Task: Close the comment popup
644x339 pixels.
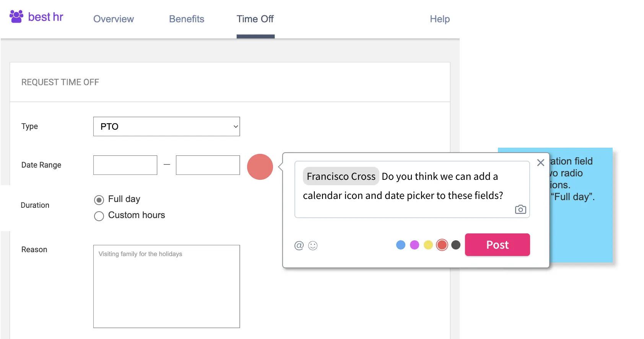Action: pos(540,163)
